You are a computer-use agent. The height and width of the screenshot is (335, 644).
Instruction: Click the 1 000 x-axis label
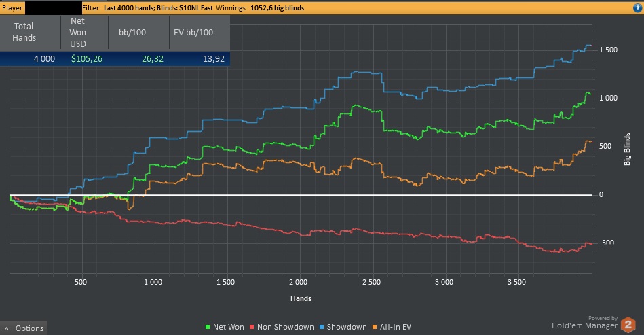(x=153, y=283)
